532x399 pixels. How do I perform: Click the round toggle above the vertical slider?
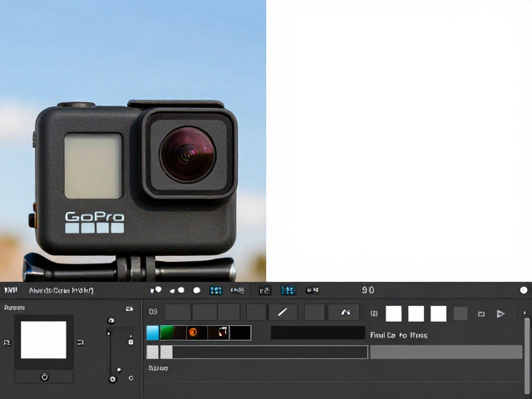point(111,321)
